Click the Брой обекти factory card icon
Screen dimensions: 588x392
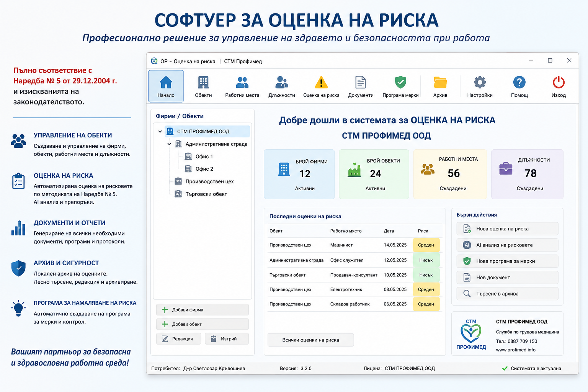click(354, 170)
